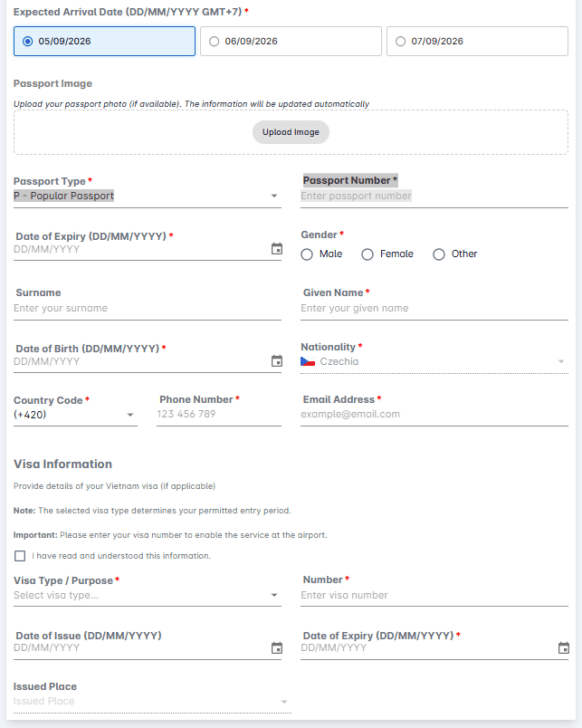Open calendar for visa Date of Issue
The image size is (582, 728).
coord(277,648)
